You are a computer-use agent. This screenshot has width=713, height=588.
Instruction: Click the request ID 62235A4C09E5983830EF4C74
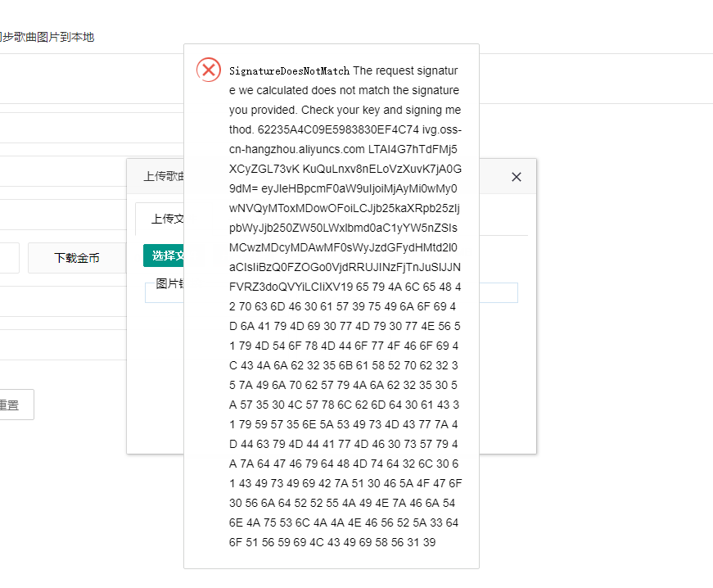(338, 129)
